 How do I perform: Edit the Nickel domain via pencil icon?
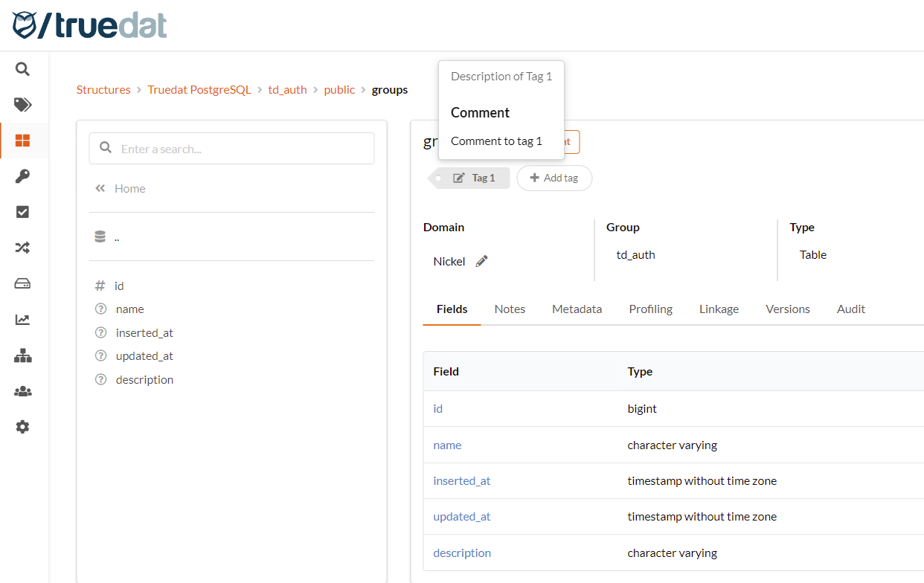[481, 261]
